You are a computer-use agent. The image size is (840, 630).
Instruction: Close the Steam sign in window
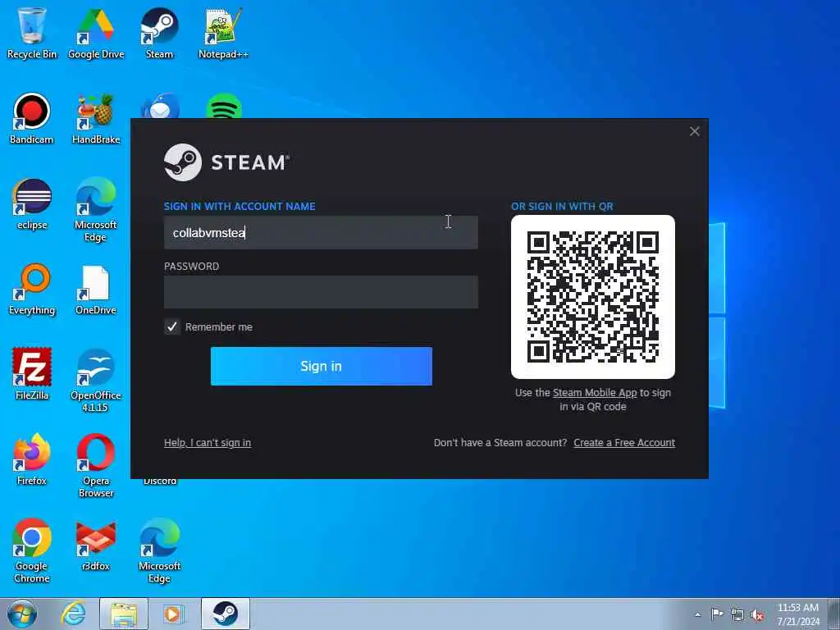tap(695, 131)
